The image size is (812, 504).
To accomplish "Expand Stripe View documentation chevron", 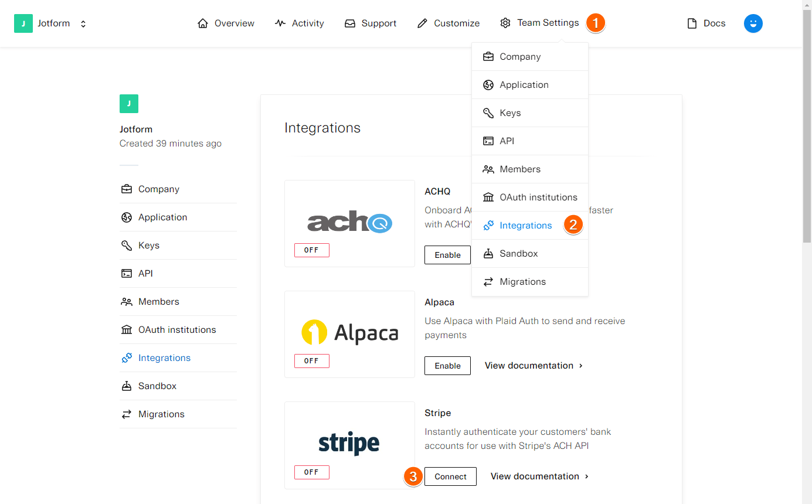I will 587,476.
